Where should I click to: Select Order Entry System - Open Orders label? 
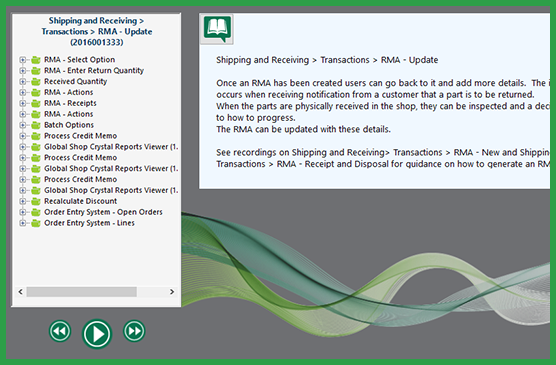click(103, 212)
